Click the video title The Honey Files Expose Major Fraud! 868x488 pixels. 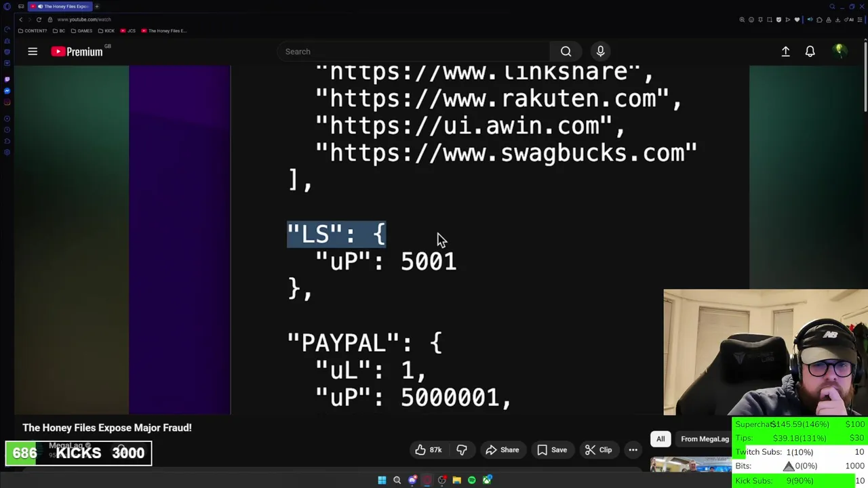[107, 428]
